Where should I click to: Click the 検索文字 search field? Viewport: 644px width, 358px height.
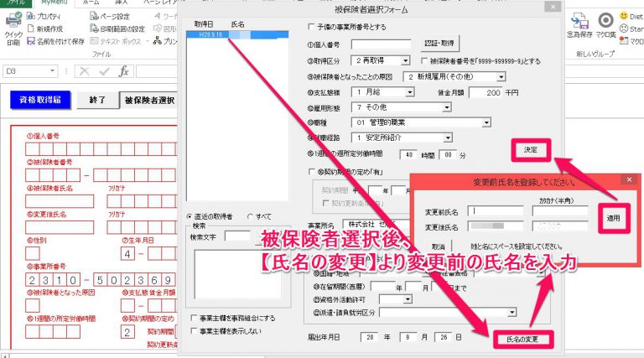click(237, 236)
